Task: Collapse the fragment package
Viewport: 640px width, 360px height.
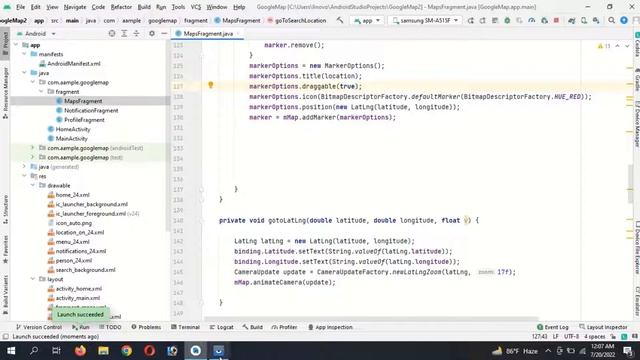Action: 41,91
